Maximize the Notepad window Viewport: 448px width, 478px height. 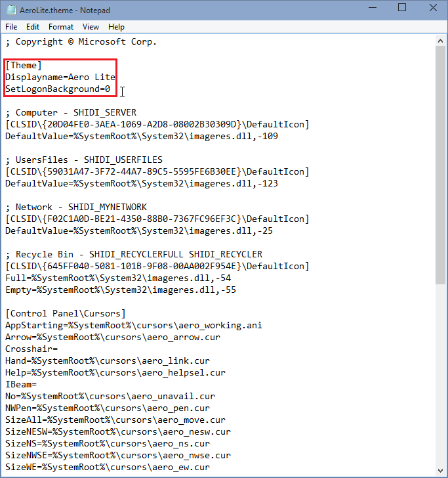click(x=402, y=8)
